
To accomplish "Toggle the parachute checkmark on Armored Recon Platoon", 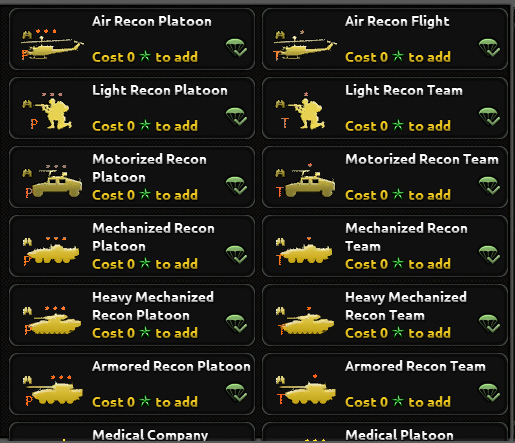I will tap(236, 393).
